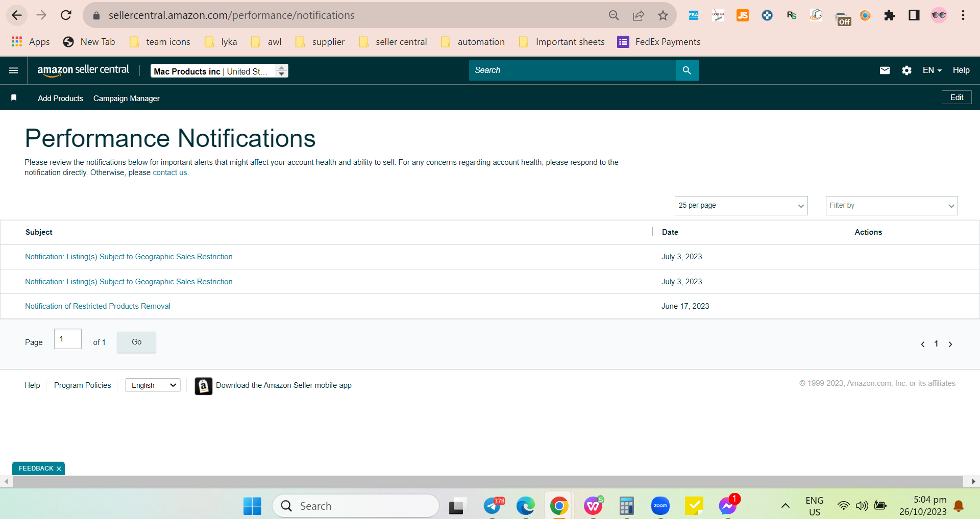Open Chrome three-dot menu
The height and width of the screenshot is (519, 980).
point(963,15)
